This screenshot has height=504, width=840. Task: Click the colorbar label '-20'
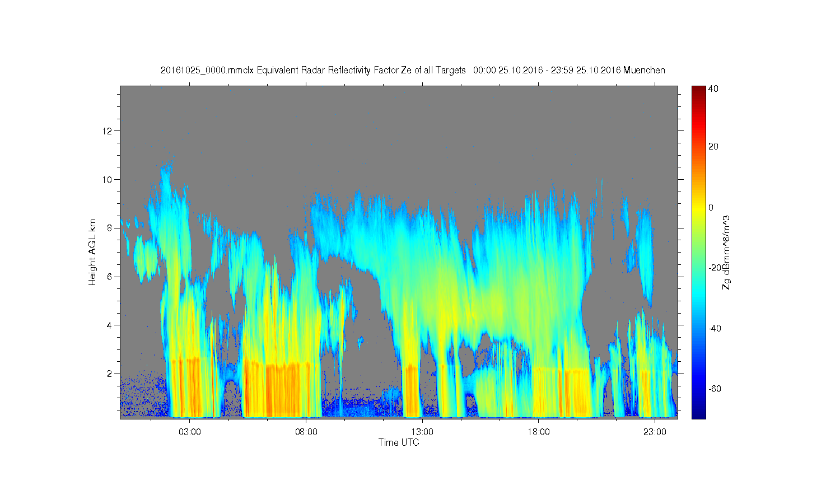[715, 268]
